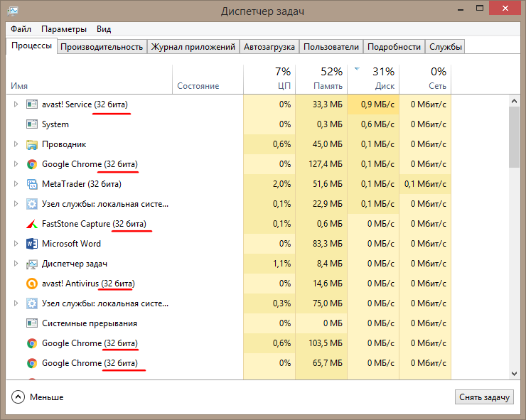
Task: Expand the Диспетчер задач process group
Action: click(x=16, y=264)
